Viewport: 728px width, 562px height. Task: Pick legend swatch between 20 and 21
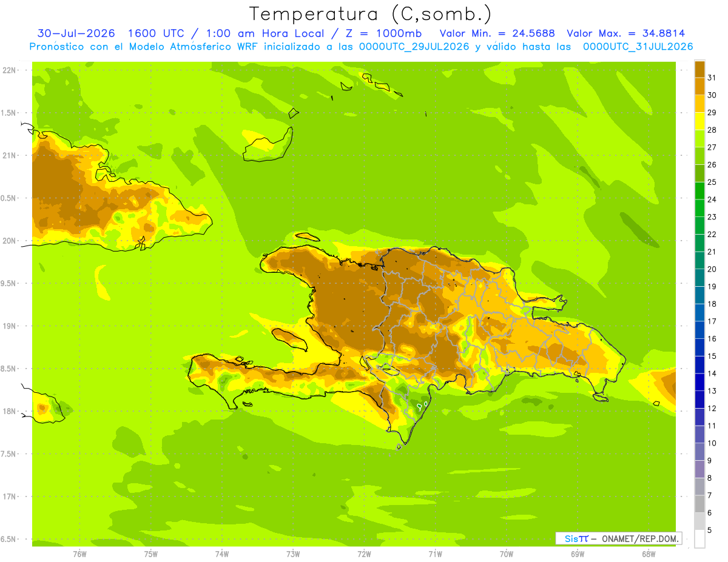point(699,260)
